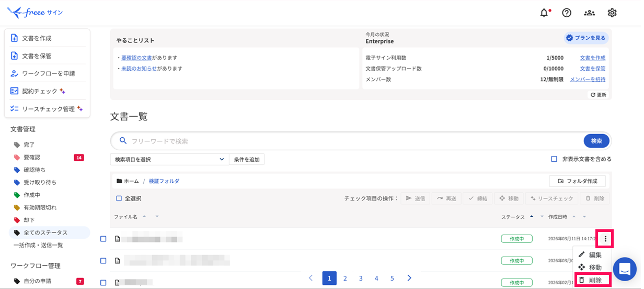Go to page 2 of the list
644x289 pixels.
pyautogui.click(x=345, y=279)
